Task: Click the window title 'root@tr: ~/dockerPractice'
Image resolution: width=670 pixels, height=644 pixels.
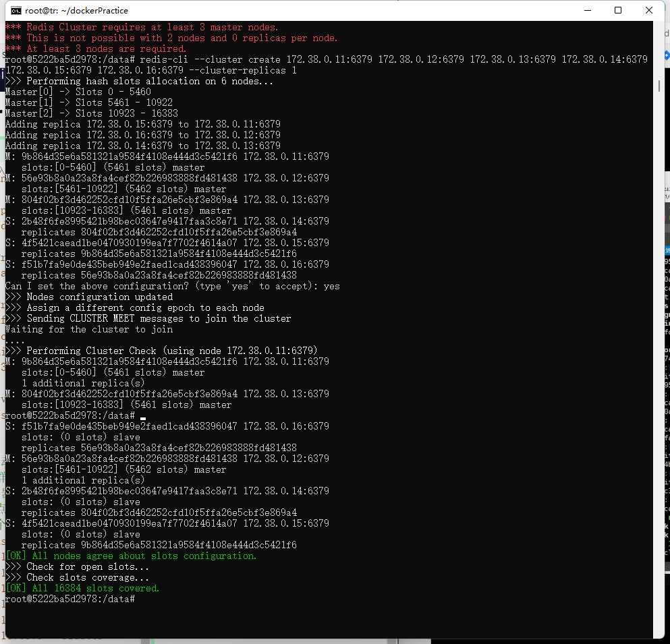Action: click(76, 11)
